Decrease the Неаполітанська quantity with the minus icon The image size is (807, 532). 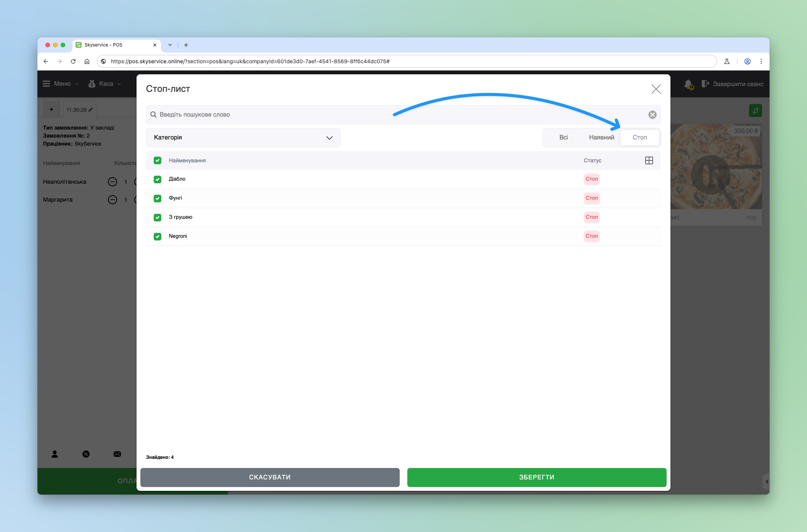[x=112, y=182]
